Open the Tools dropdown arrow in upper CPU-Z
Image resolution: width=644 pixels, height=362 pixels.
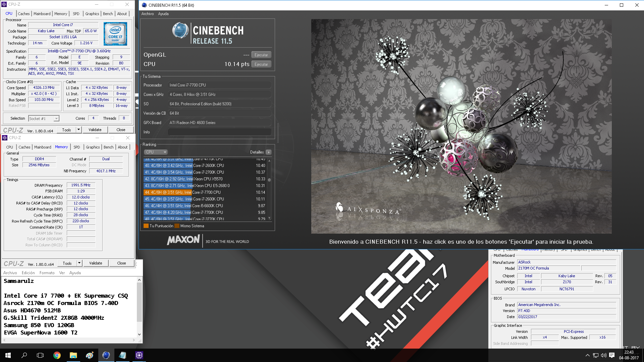pyautogui.click(x=78, y=130)
